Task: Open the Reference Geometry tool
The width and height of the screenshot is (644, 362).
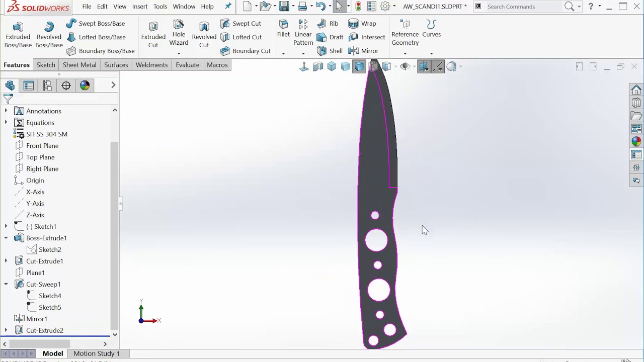Action: pos(405,33)
